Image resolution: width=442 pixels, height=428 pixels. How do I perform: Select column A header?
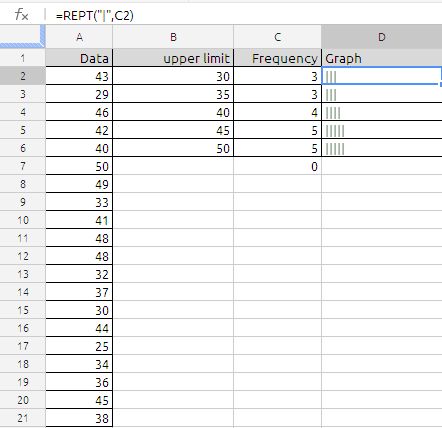tap(79, 37)
